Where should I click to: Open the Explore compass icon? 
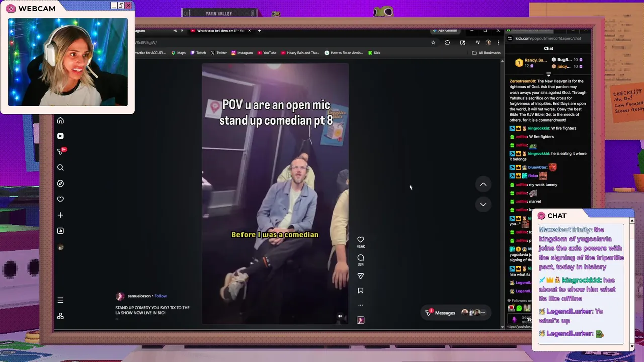pyautogui.click(x=60, y=184)
